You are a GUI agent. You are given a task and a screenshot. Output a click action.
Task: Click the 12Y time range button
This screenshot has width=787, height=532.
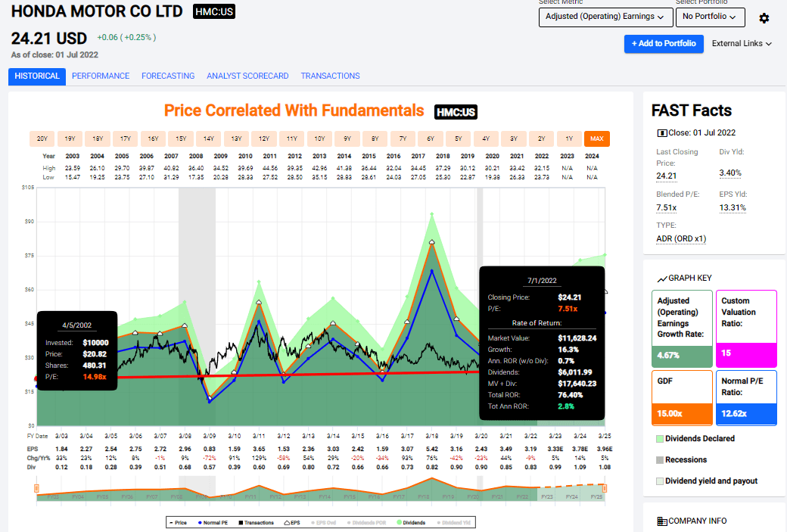pos(264,139)
